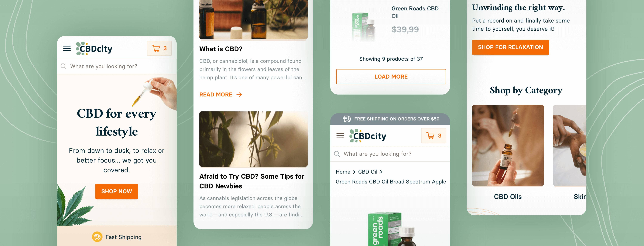Click the left 'What are you looking for?' field
Viewport: 644px width, 246px height.
pos(117,66)
